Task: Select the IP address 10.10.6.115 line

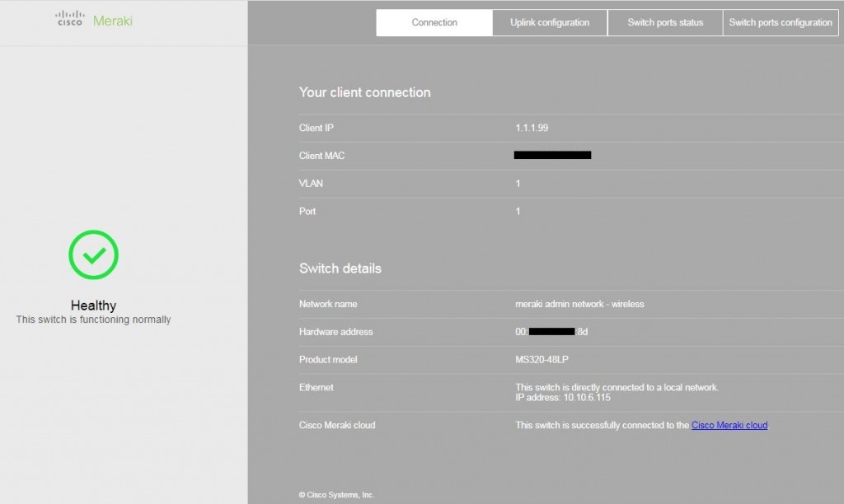Action: pyautogui.click(x=563, y=398)
